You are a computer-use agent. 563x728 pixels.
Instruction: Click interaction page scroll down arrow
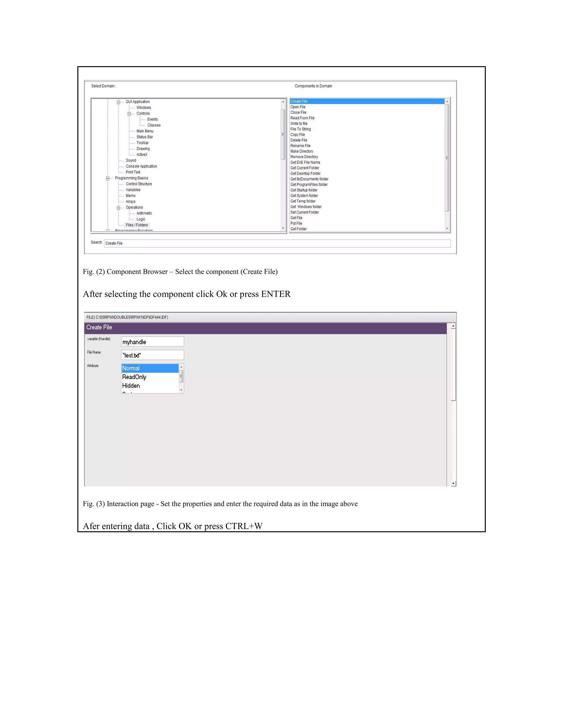click(453, 483)
